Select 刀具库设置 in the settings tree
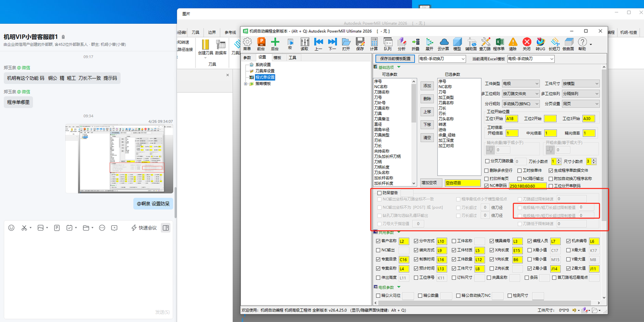This screenshot has height=322, width=644. [265, 71]
